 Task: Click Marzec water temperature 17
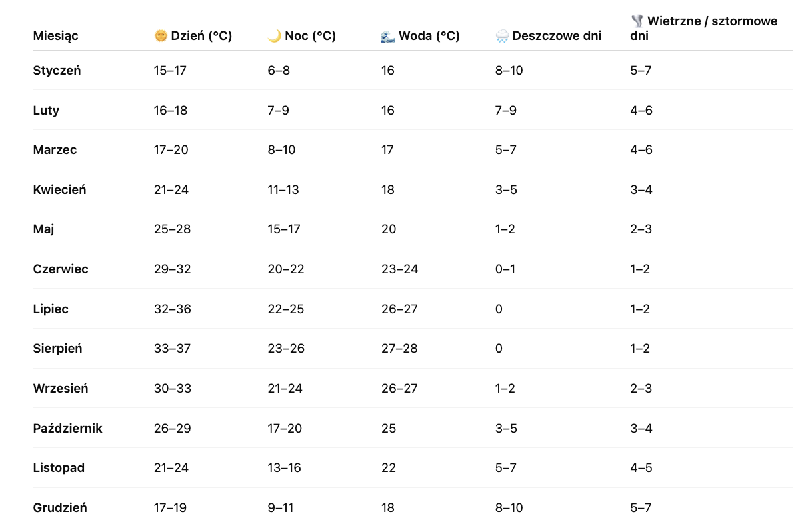[387, 149]
